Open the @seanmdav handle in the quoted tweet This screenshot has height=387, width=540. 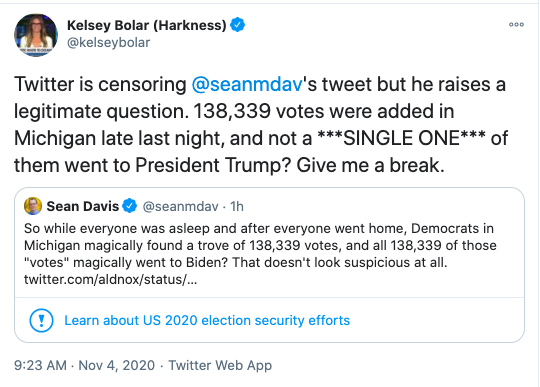180,206
